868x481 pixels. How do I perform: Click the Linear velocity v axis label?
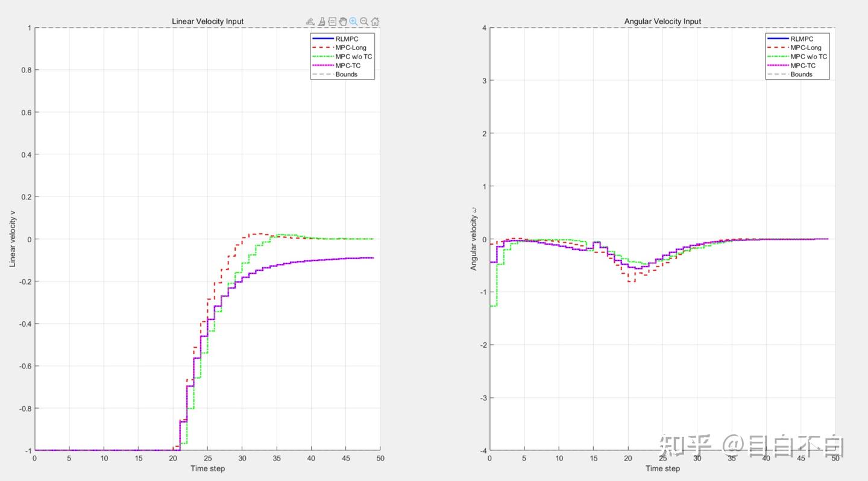coord(12,239)
